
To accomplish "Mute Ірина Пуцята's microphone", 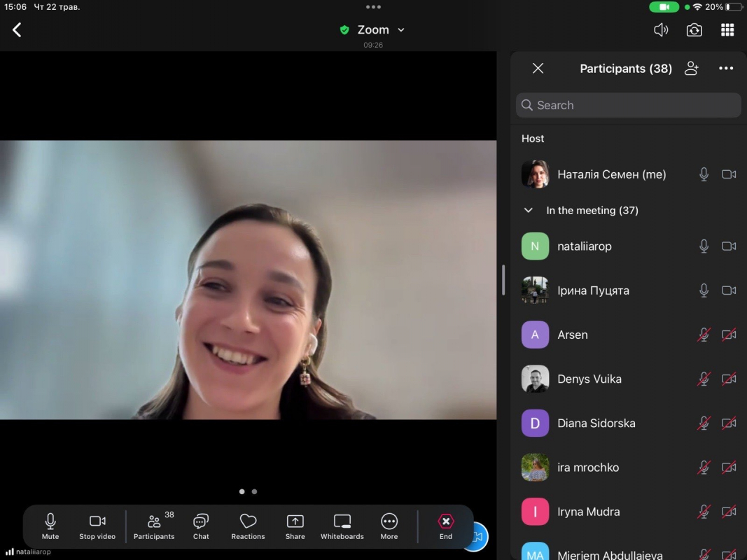I will click(x=704, y=290).
